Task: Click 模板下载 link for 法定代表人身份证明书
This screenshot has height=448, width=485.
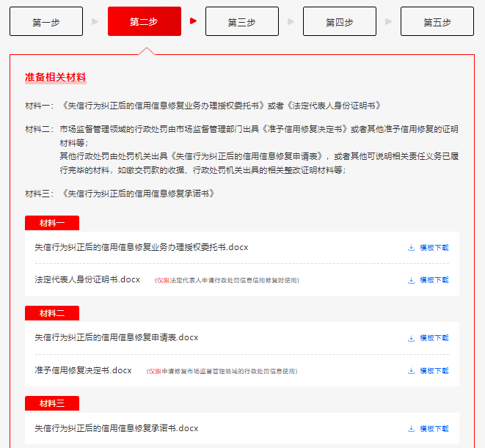Action: coord(434,280)
